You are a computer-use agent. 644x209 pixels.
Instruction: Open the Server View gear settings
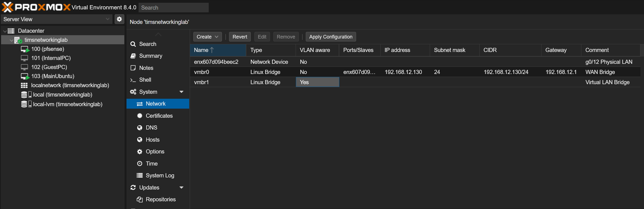[x=119, y=19]
